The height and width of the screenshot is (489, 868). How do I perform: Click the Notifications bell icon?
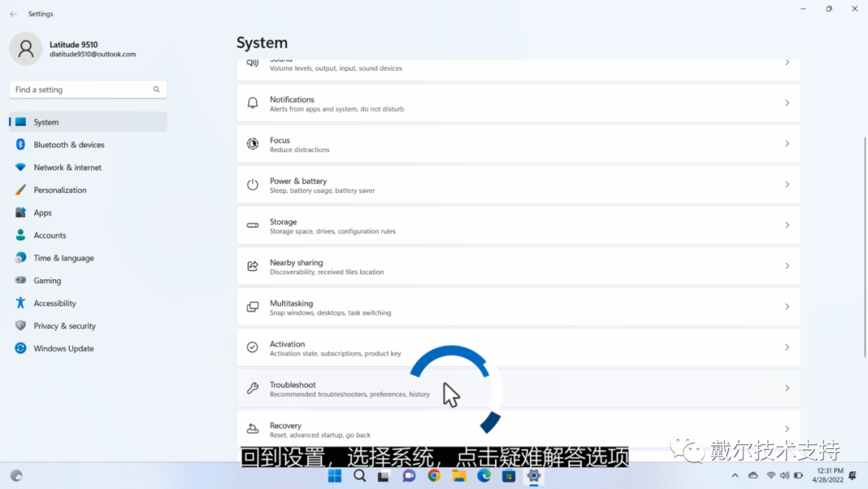[x=252, y=103]
